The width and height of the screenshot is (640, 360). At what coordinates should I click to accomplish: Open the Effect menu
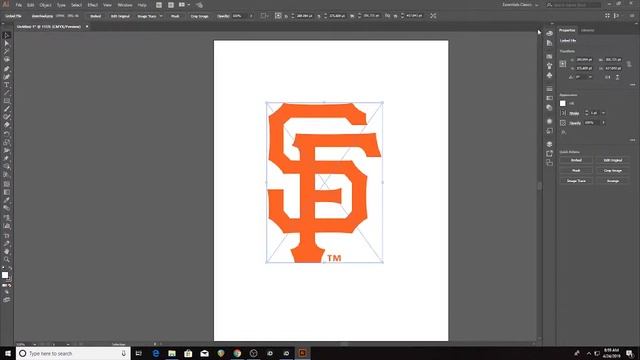click(93, 5)
